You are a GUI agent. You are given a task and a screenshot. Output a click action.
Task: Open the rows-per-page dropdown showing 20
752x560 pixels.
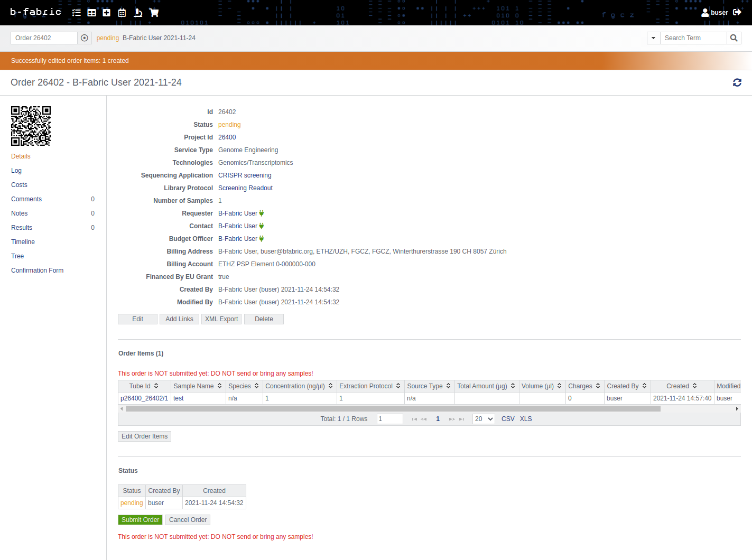[484, 419]
